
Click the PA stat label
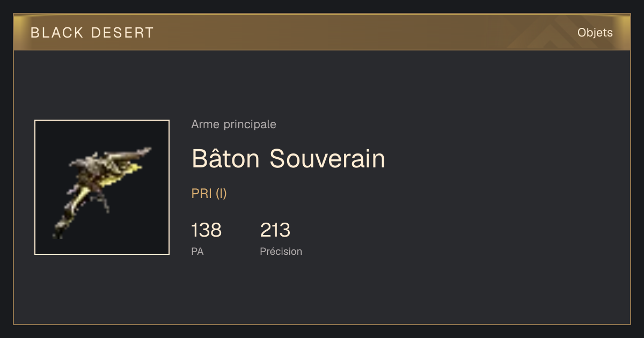pyautogui.click(x=197, y=251)
